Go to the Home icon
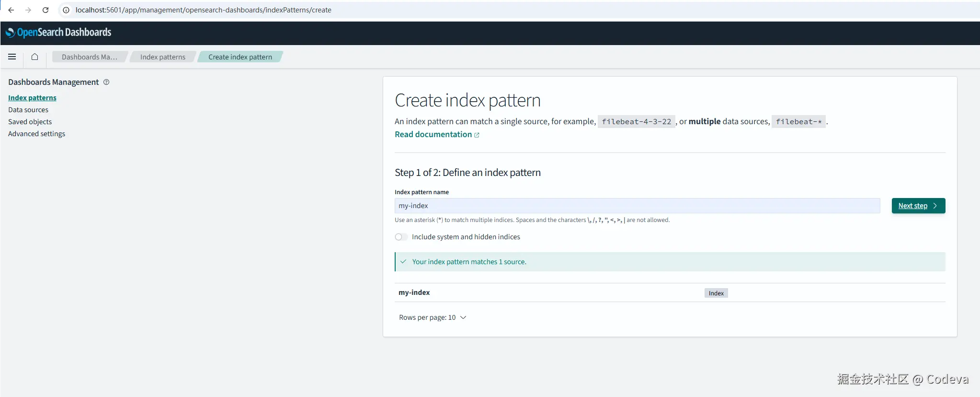The width and height of the screenshot is (980, 397). click(34, 57)
